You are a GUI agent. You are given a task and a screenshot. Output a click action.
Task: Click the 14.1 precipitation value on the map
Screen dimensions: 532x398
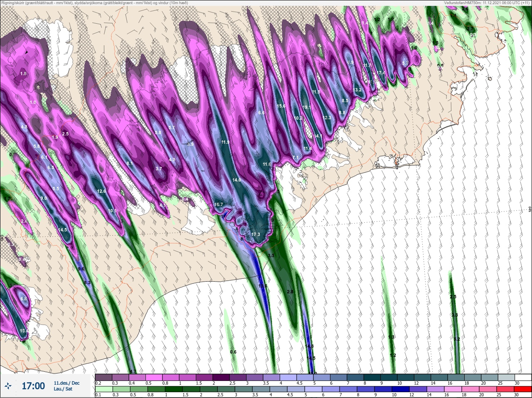point(318,136)
